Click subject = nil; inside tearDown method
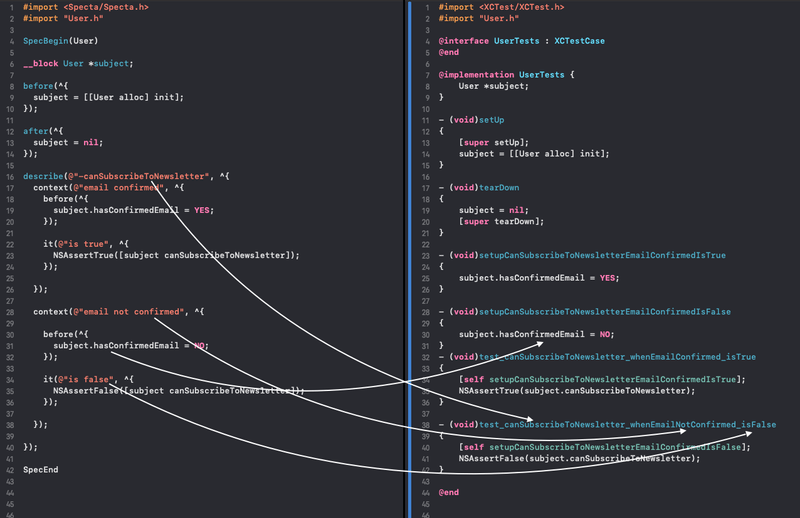This screenshot has width=800, height=518. (x=493, y=210)
